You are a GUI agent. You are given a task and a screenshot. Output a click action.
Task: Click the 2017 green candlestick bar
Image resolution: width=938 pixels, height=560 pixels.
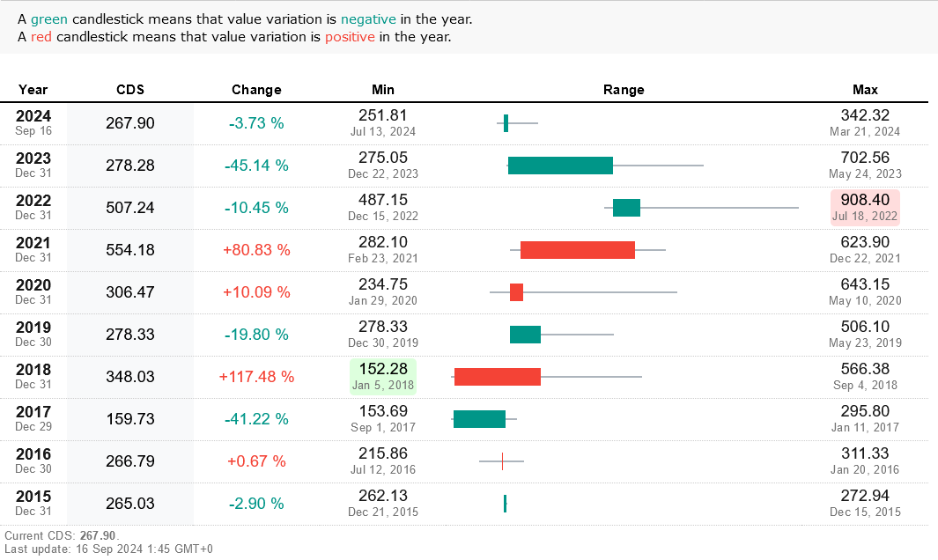click(x=479, y=419)
